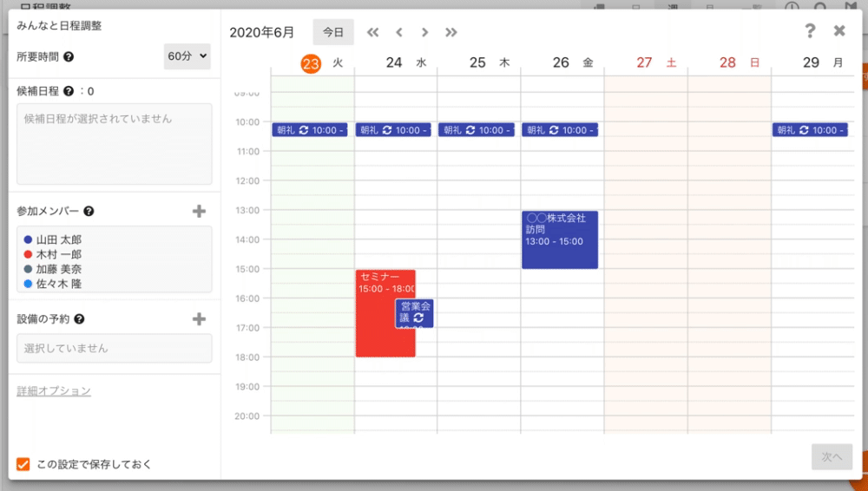Go to next period single arrow
The width and height of the screenshot is (868, 491).
tap(424, 32)
